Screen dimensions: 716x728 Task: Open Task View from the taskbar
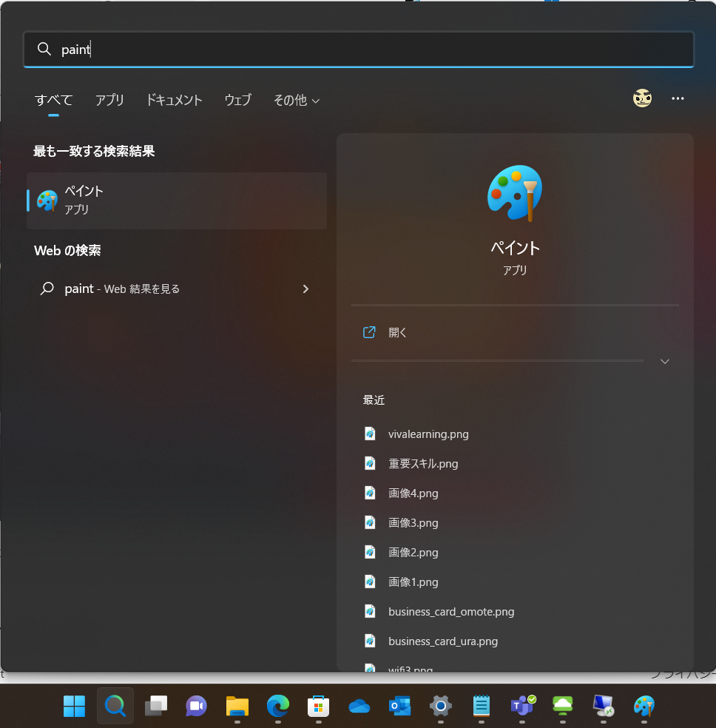coord(156,706)
